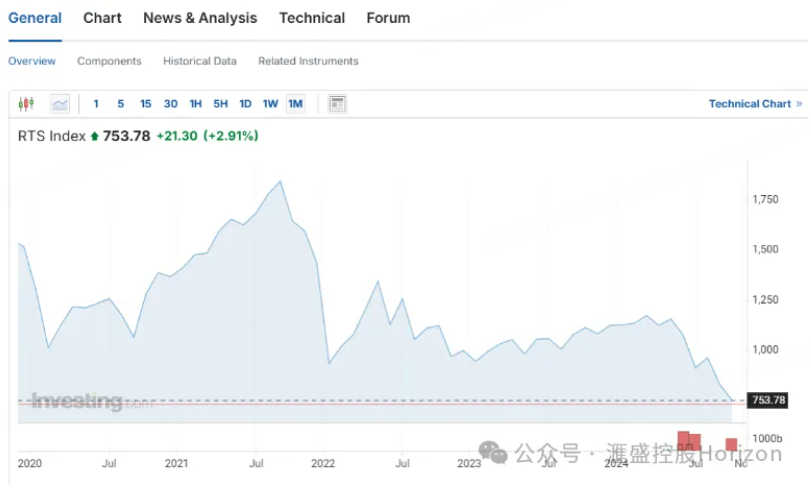Switch to 1H timeframe
The height and width of the screenshot is (493, 811).
point(196,104)
